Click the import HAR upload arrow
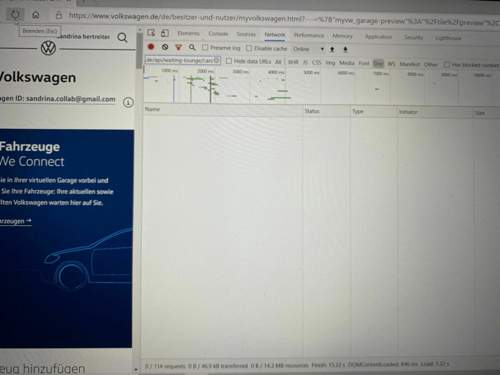This screenshot has height=375, width=500. pos(332,49)
